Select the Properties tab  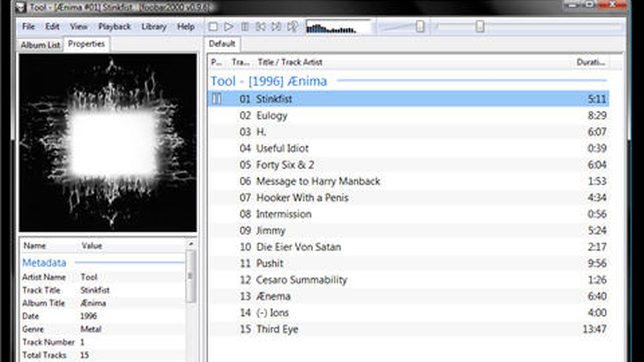pos(86,44)
